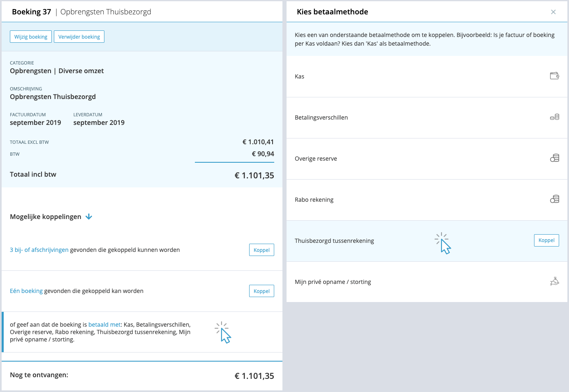Click Koppel for 3 bij- of afschrijvingen

(x=261, y=250)
